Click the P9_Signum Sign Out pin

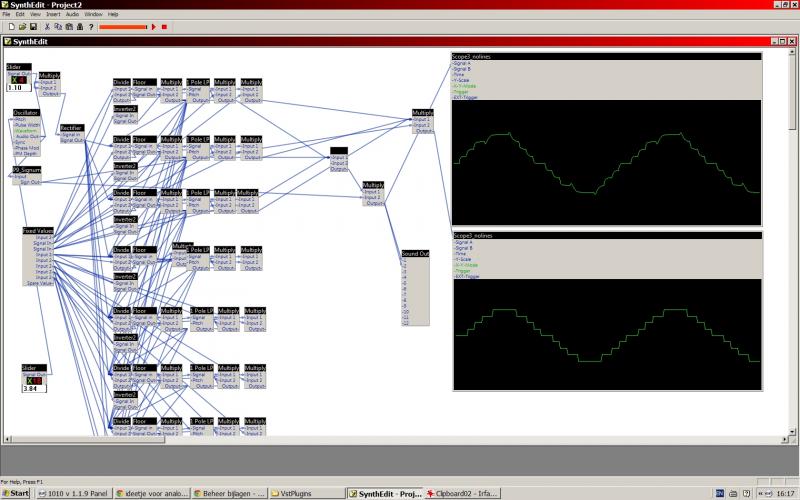(30, 182)
